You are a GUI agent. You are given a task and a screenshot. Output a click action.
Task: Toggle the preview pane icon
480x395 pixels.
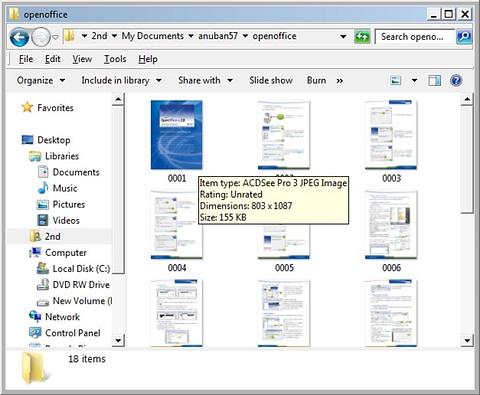click(434, 80)
